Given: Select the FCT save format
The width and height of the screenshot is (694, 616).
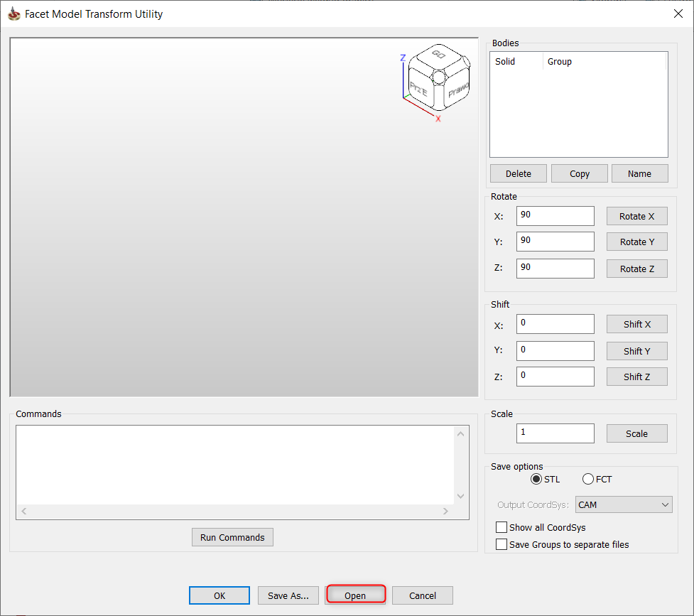Looking at the screenshot, I should [x=588, y=480].
